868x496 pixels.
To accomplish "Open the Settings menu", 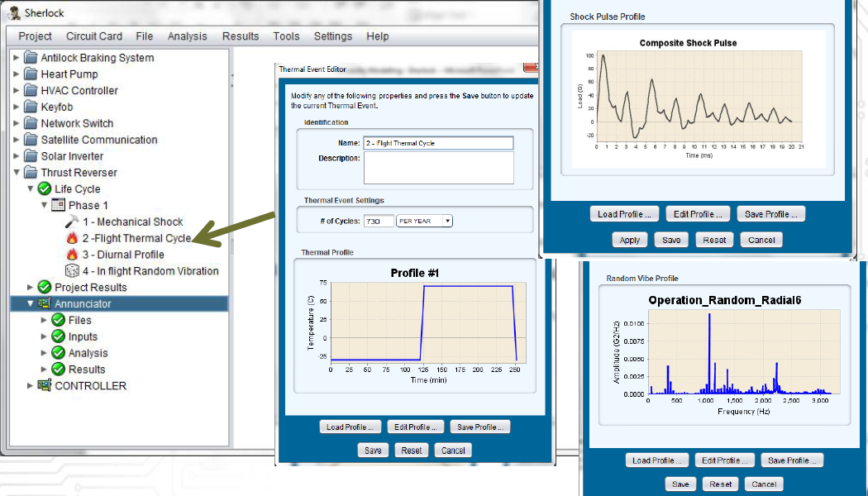I will click(x=332, y=36).
